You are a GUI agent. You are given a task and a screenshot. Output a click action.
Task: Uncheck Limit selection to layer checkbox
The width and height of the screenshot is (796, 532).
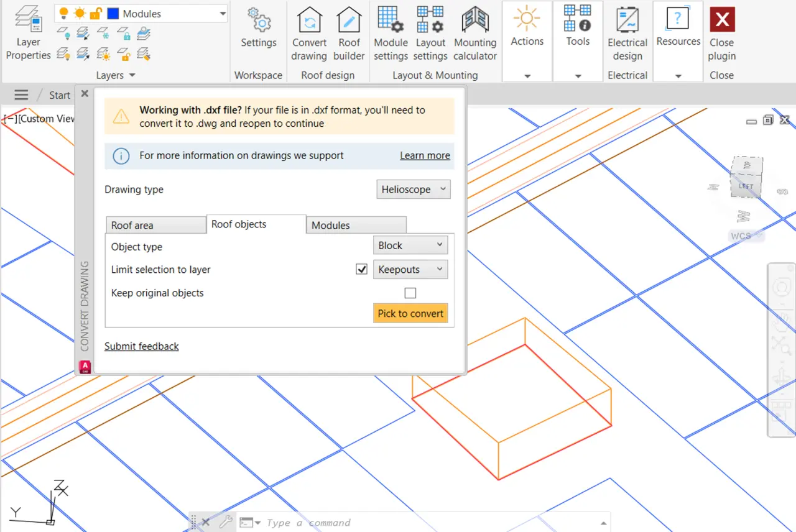361,270
